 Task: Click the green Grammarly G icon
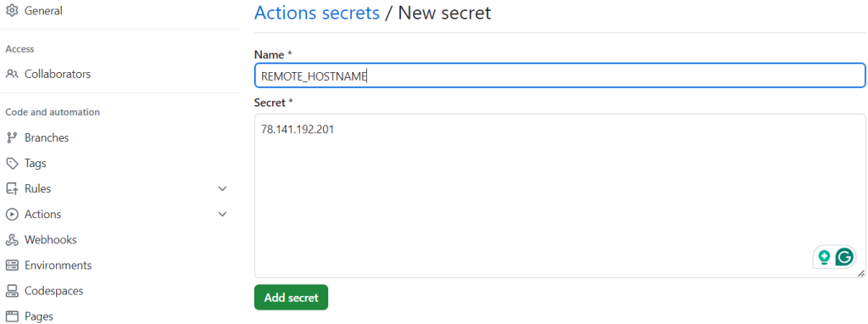click(845, 257)
